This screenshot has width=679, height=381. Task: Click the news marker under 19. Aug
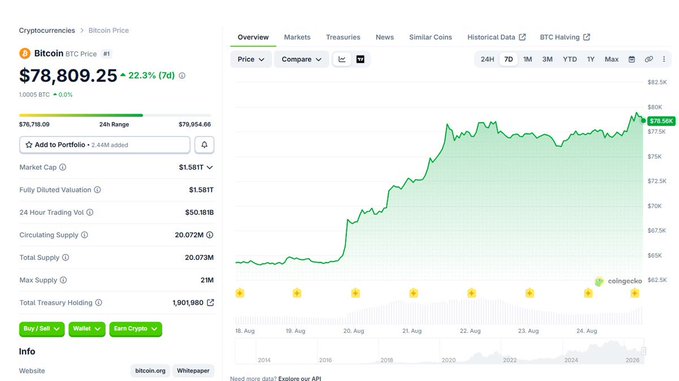point(297,293)
